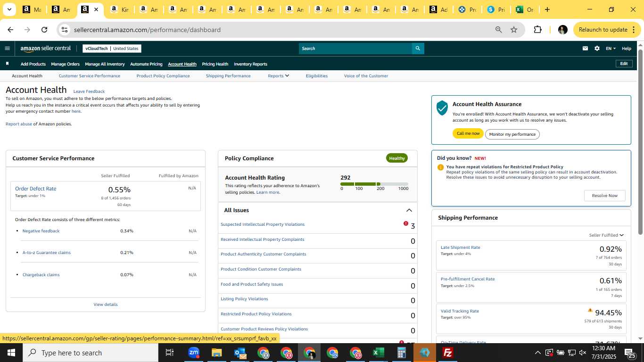The height and width of the screenshot is (362, 644).
Task: Click the search magnifier button in Seller Central
Action: [418, 48]
